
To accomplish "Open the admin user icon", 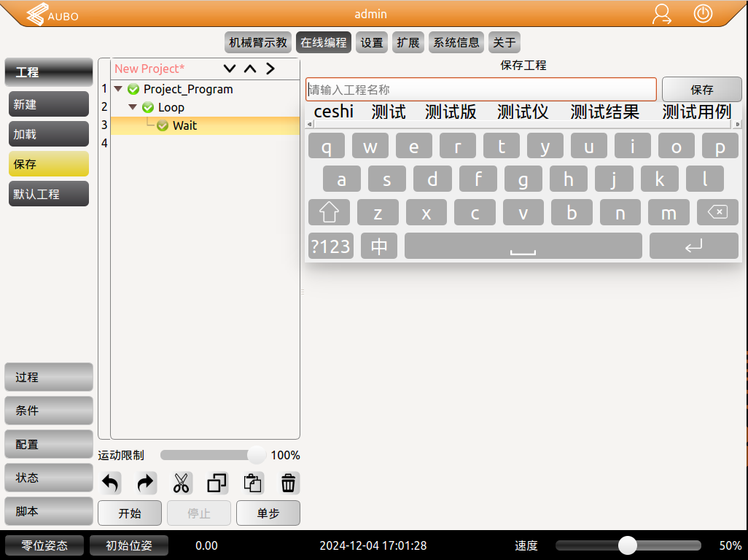I will 662,14.
